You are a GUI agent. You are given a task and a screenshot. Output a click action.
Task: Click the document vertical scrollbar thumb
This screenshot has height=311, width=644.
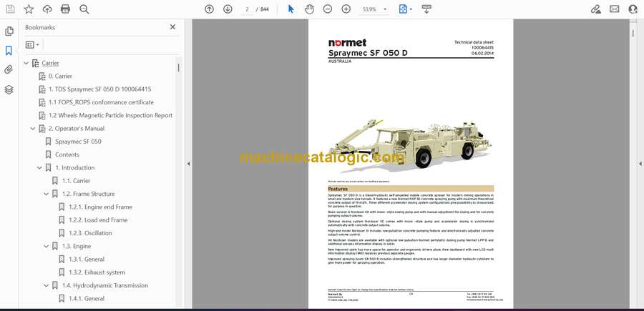pos(633,34)
